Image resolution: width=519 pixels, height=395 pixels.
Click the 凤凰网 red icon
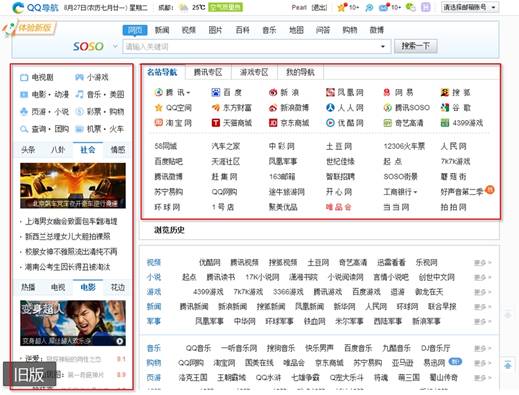[330, 92]
